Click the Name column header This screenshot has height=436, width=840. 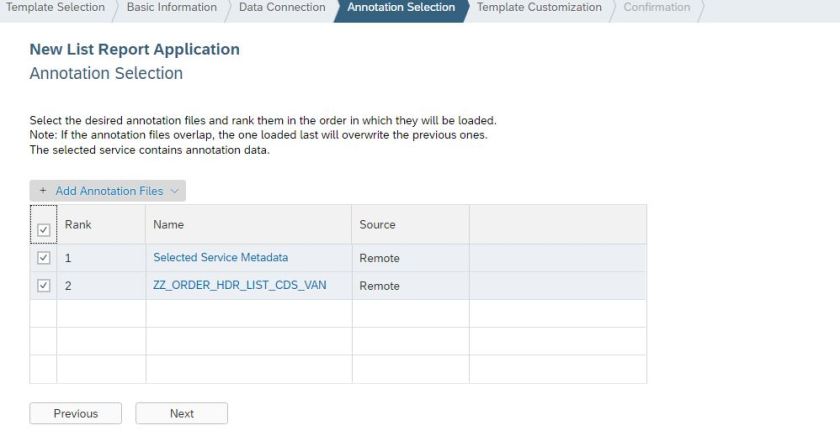click(x=169, y=225)
